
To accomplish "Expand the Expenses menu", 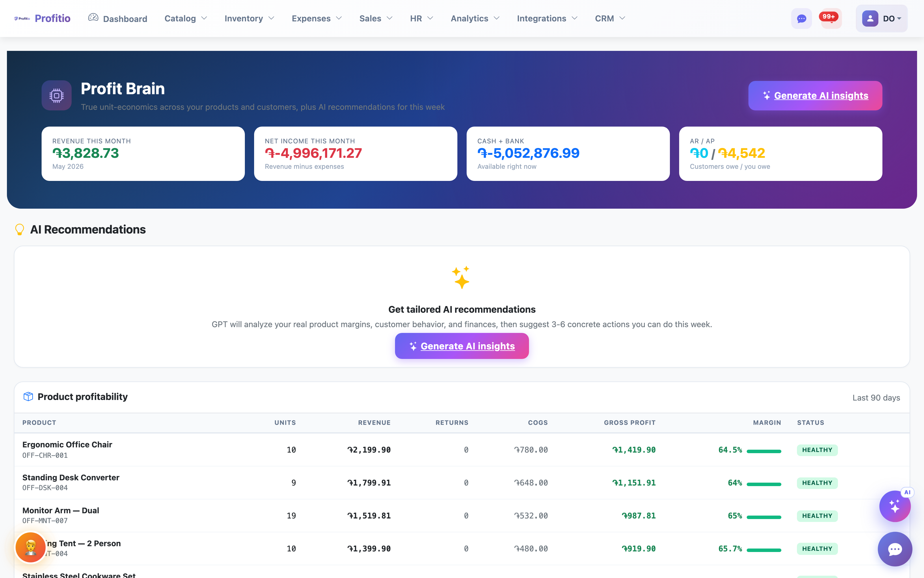I will coord(316,18).
